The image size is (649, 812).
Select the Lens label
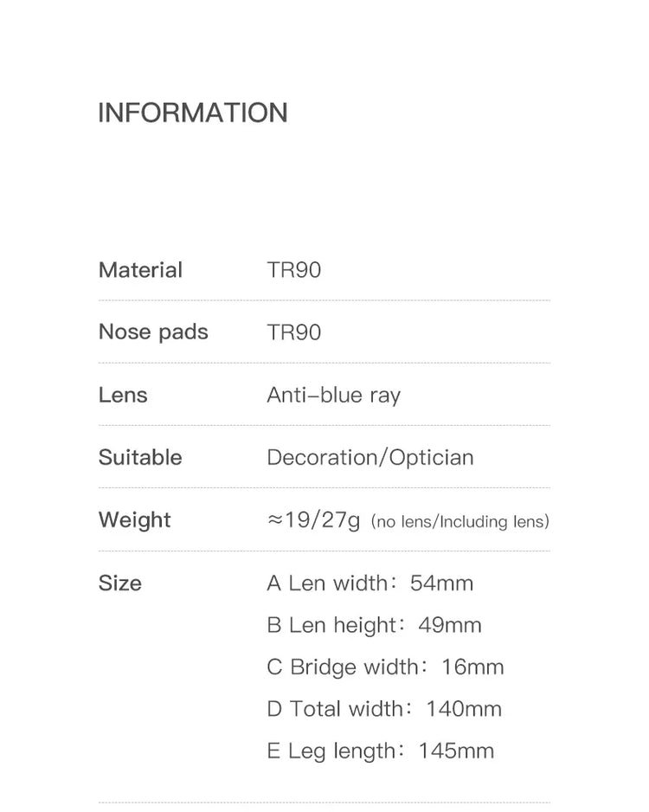pos(123,396)
